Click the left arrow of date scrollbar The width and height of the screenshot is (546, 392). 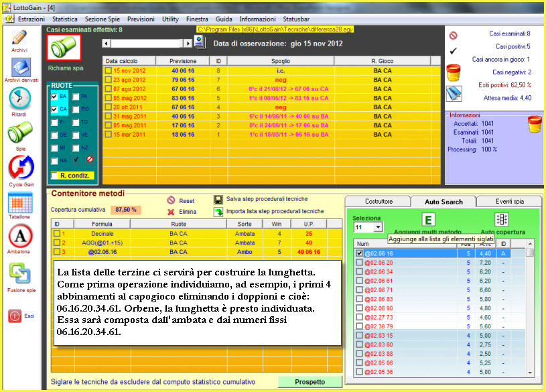(107, 43)
